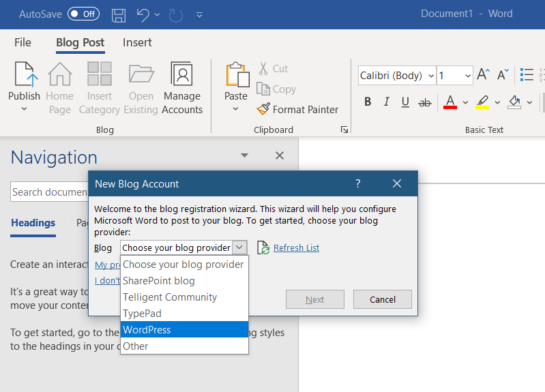Viewport: 545px width, 392px height.
Task: Click Decrease Font Size icon
Action: 503,74
